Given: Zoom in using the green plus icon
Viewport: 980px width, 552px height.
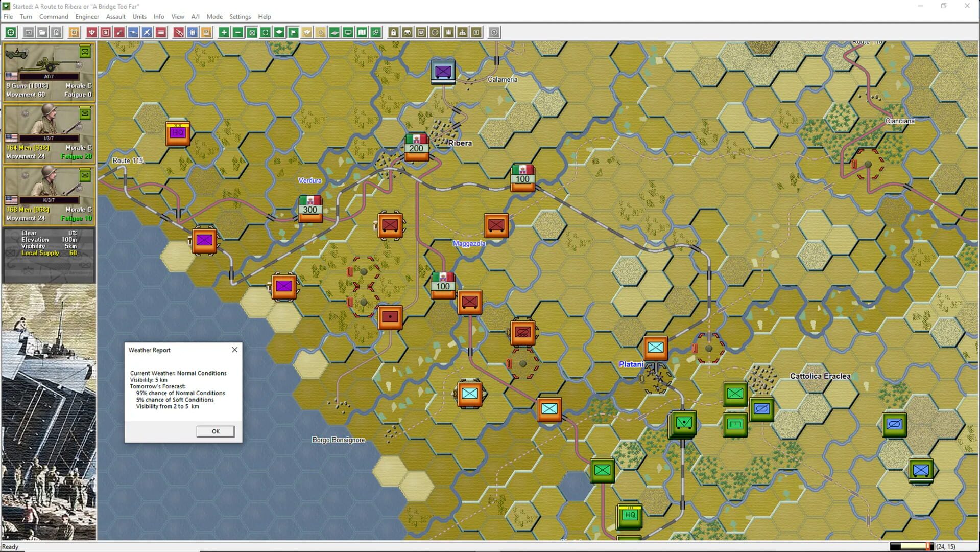Looking at the screenshot, I should pyautogui.click(x=224, y=32).
